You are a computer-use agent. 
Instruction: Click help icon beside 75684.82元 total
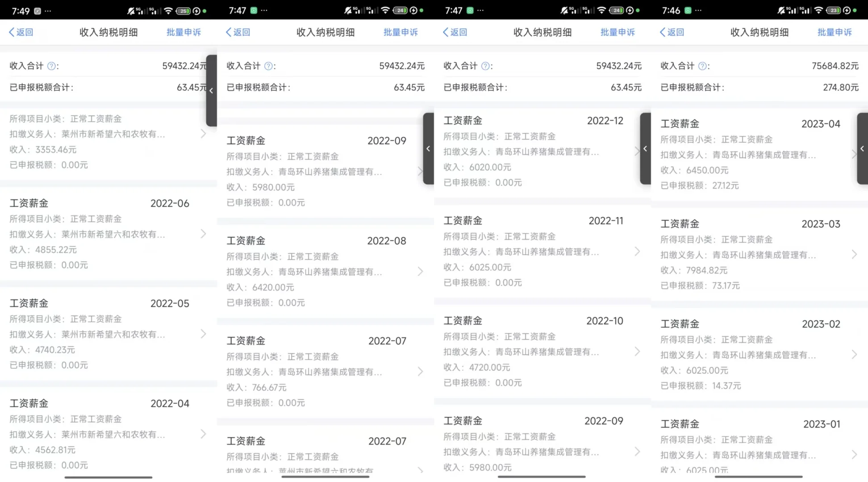pos(702,66)
